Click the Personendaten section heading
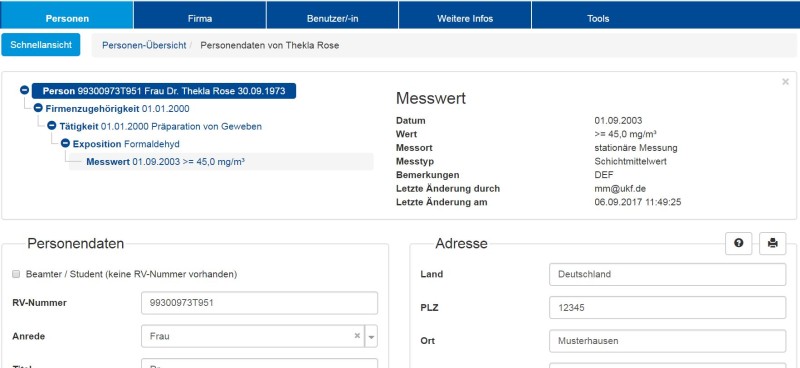The height and width of the screenshot is (368, 800). (x=76, y=243)
